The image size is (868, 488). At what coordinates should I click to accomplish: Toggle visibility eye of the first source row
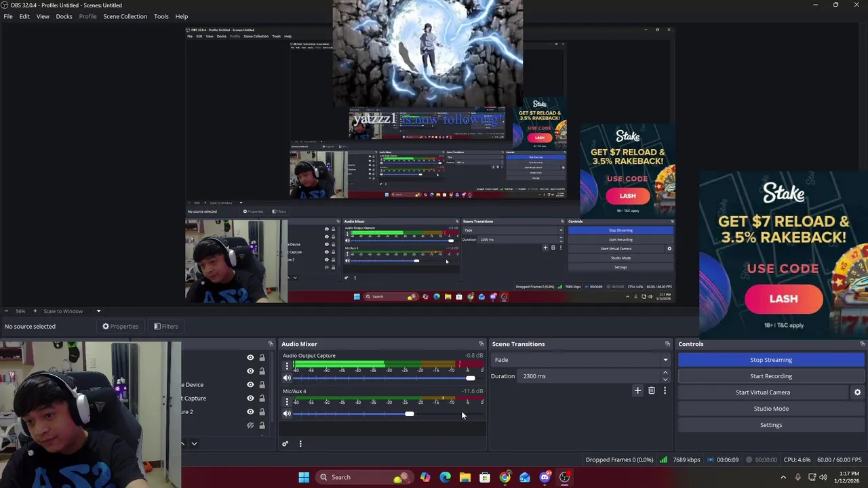point(250,357)
